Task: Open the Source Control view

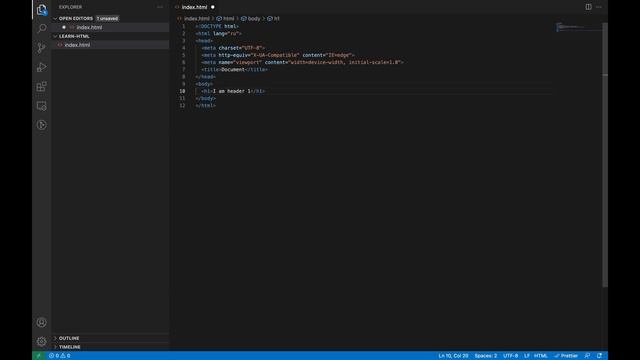Action: click(x=42, y=48)
